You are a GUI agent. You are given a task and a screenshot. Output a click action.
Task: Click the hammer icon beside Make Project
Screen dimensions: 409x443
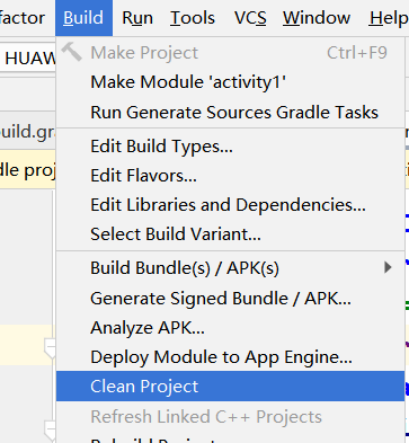pos(72,52)
